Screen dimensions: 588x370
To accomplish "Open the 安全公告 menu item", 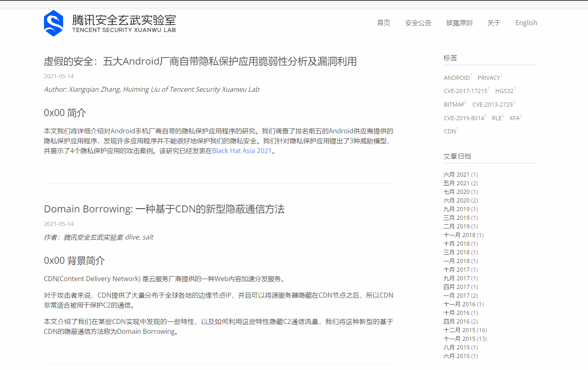I will 418,23.
